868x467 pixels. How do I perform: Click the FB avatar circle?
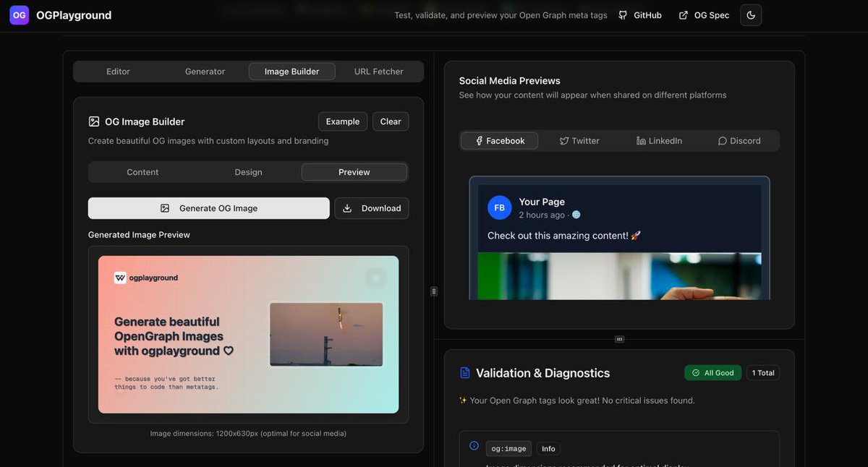pos(499,207)
